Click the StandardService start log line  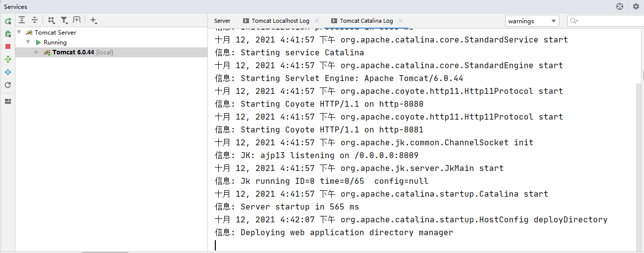click(x=391, y=40)
